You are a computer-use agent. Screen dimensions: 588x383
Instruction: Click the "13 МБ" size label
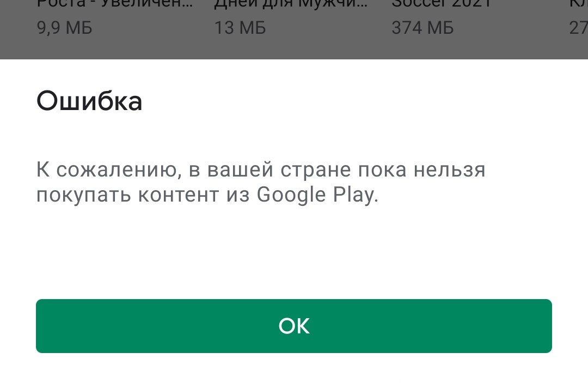(x=240, y=28)
